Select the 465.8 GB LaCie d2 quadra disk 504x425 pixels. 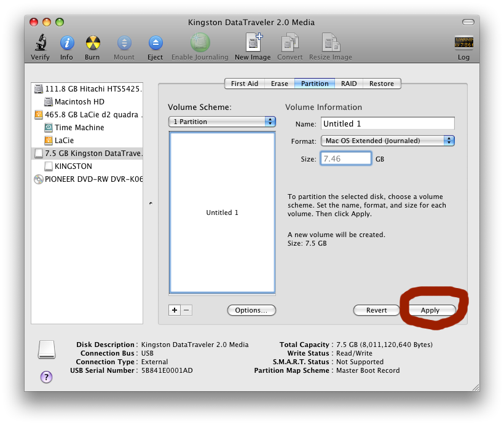pyautogui.click(x=87, y=115)
